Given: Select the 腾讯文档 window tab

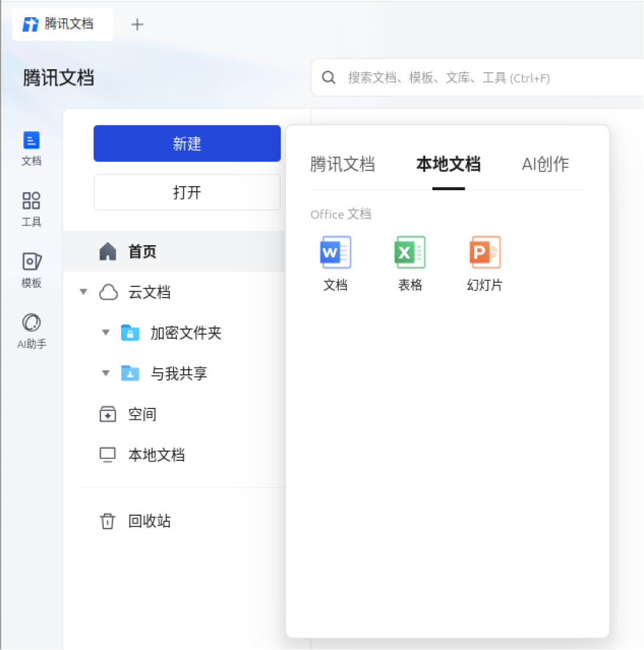Looking at the screenshot, I should (x=63, y=24).
